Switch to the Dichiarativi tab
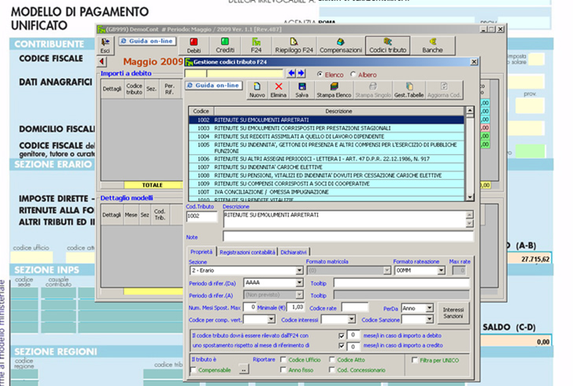 tap(294, 252)
